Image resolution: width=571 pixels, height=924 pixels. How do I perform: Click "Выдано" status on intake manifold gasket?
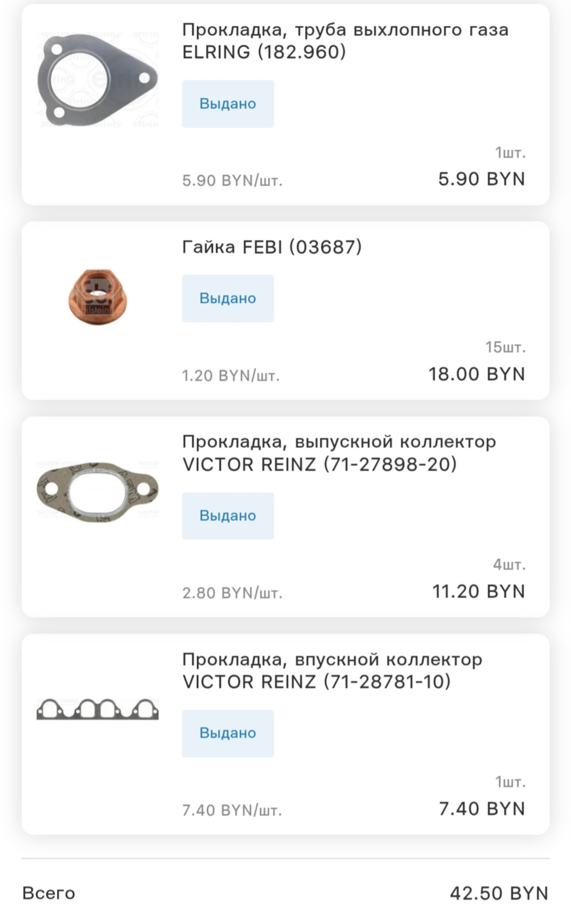[228, 733]
